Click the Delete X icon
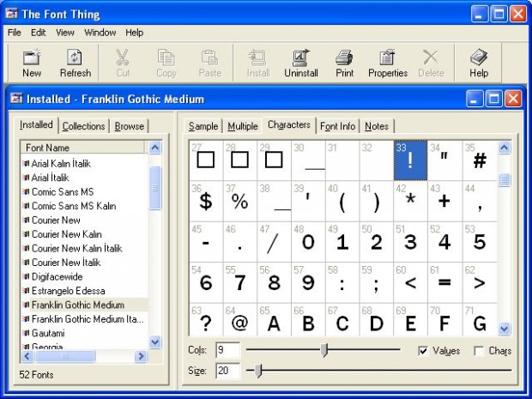Screen dimensions: 532x399 point(431,57)
